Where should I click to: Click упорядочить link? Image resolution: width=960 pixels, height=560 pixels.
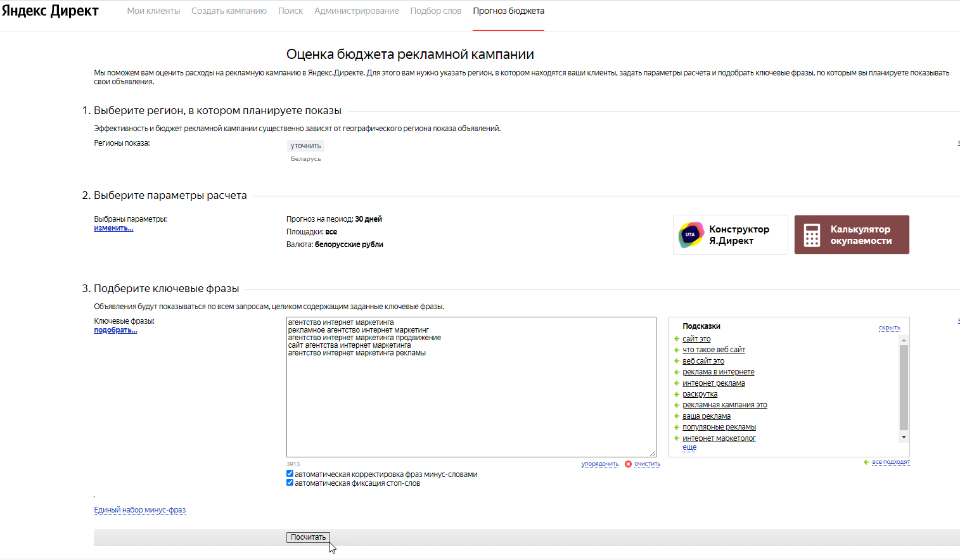tap(599, 464)
